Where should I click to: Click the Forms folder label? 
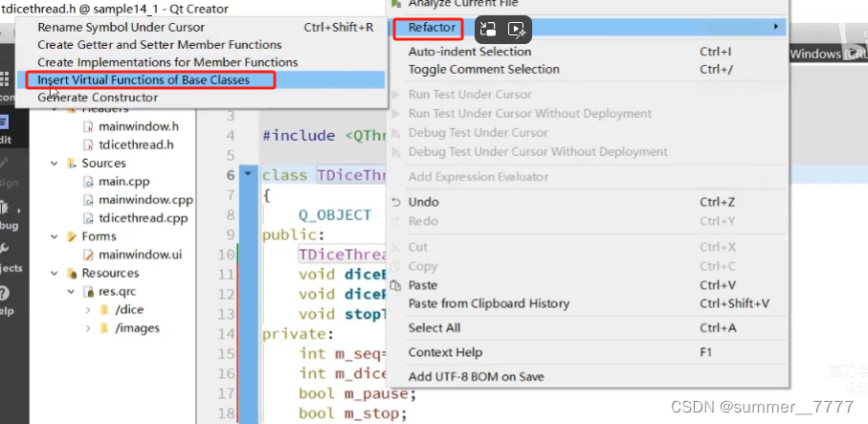(x=100, y=236)
